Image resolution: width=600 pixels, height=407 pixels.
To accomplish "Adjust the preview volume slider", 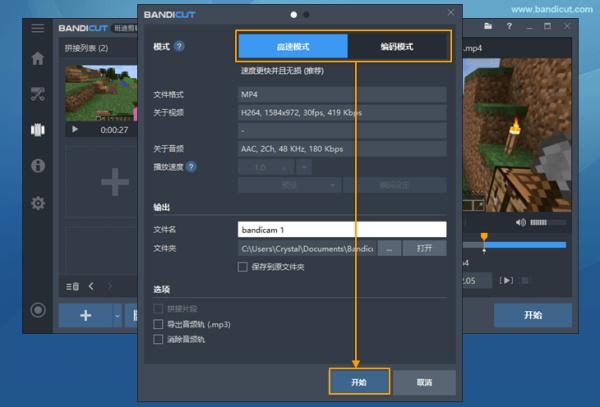I will point(548,222).
